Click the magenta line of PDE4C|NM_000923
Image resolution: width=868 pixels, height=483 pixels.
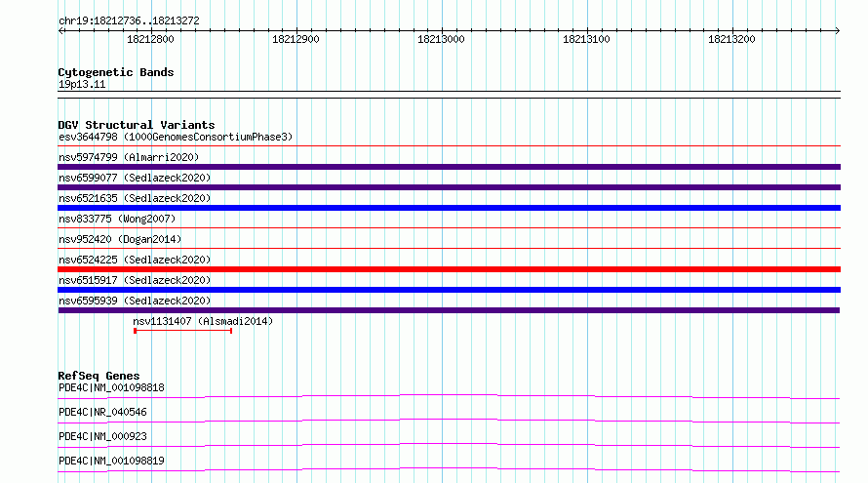(449, 445)
